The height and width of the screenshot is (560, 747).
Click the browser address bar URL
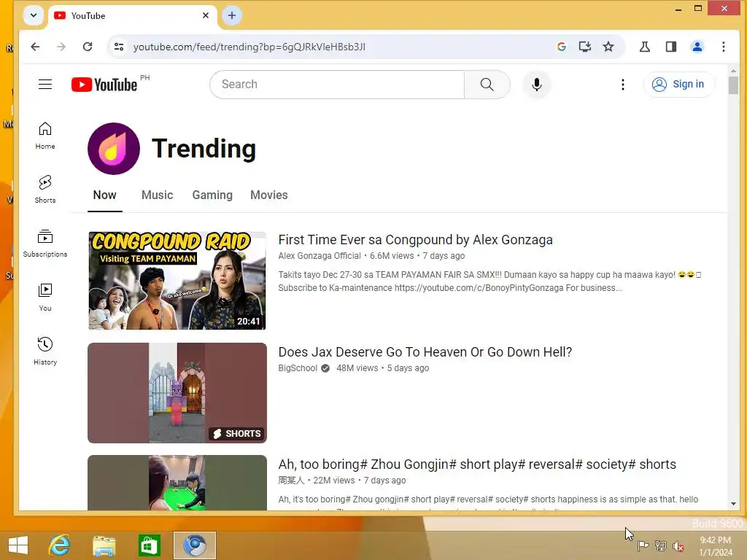[x=249, y=47]
